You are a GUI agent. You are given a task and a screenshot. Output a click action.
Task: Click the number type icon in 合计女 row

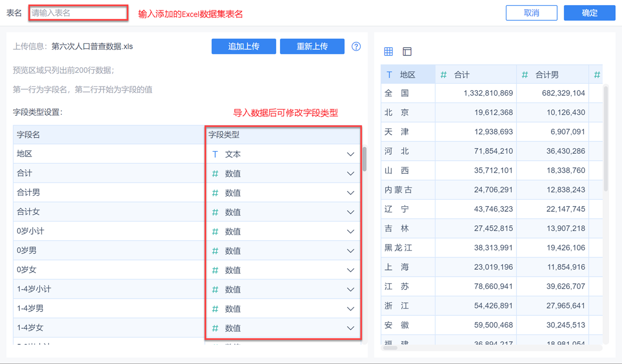215,212
